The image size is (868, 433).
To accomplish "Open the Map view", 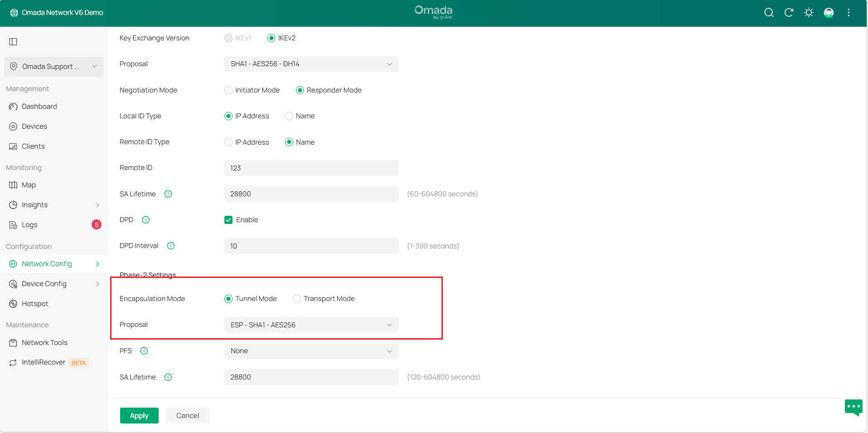I will [x=29, y=185].
